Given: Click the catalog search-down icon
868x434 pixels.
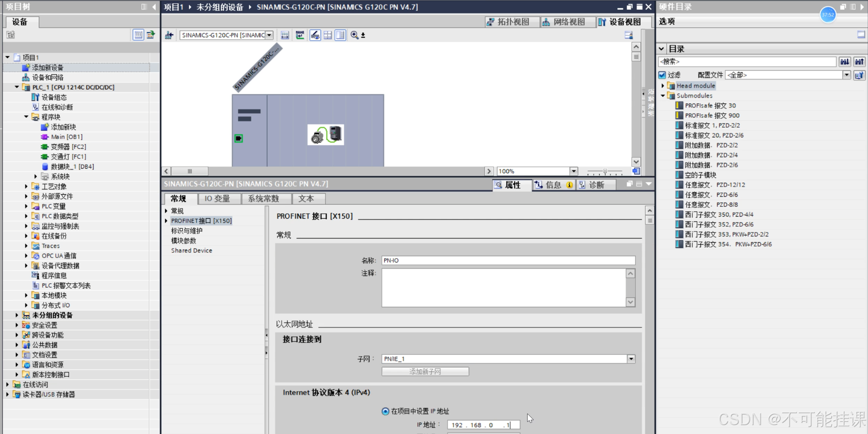Looking at the screenshot, I should pos(845,62).
